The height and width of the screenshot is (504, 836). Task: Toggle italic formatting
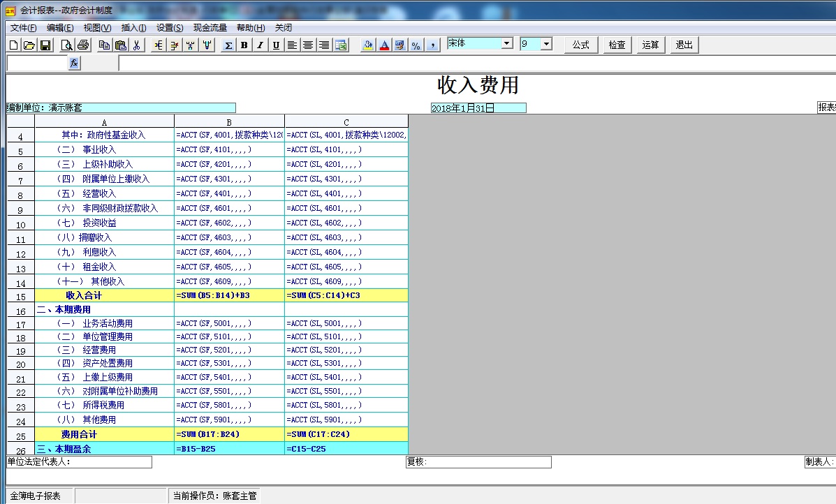tap(261, 45)
